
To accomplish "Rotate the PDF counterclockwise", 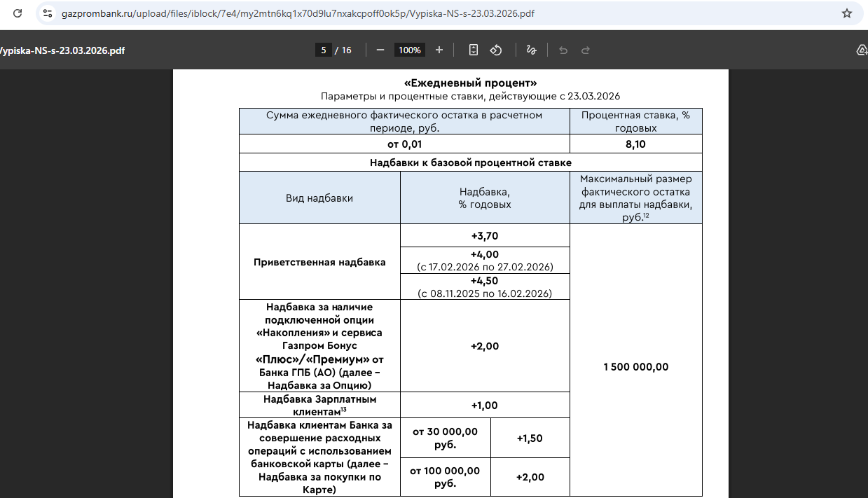I will point(496,50).
